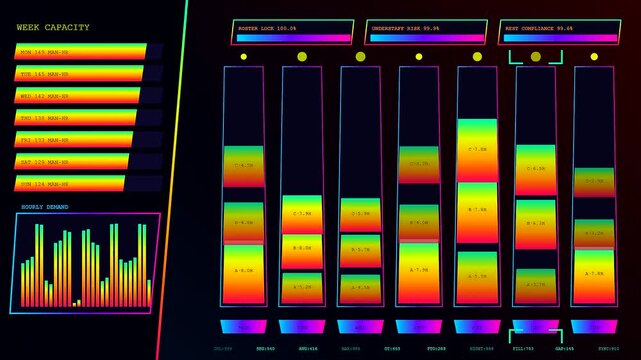Click the indicator dot above Sunday column
This screenshot has height=360, width=641.
(x=594, y=57)
